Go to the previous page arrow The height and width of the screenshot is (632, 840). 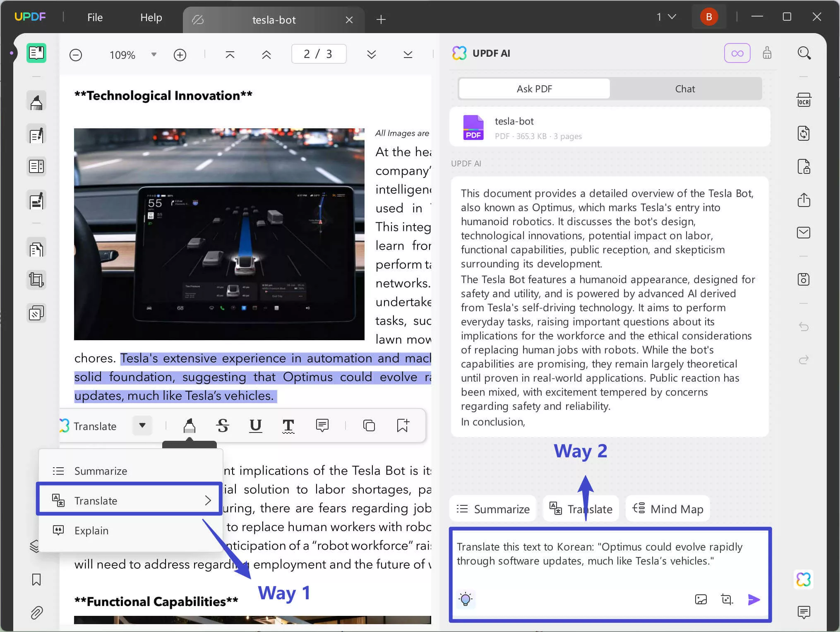point(266,55)
